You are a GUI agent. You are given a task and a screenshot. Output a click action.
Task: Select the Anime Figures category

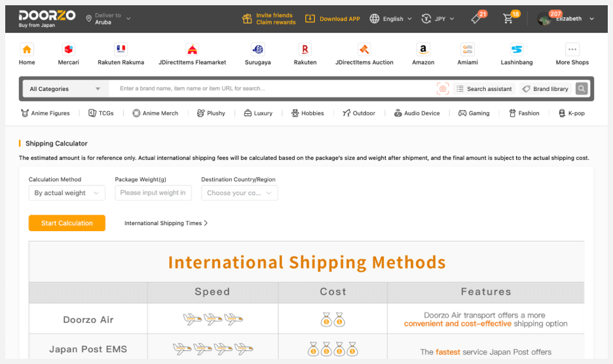coord(45,113)
